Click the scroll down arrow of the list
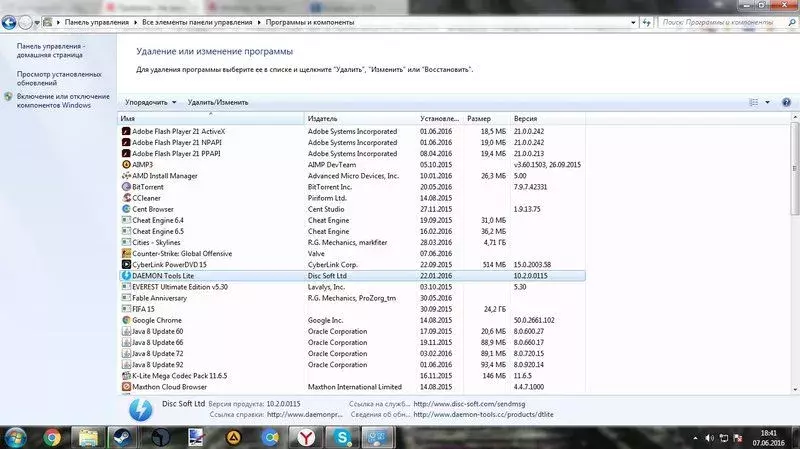The width and height of the screenshot is (800, 449). [794, 389]
